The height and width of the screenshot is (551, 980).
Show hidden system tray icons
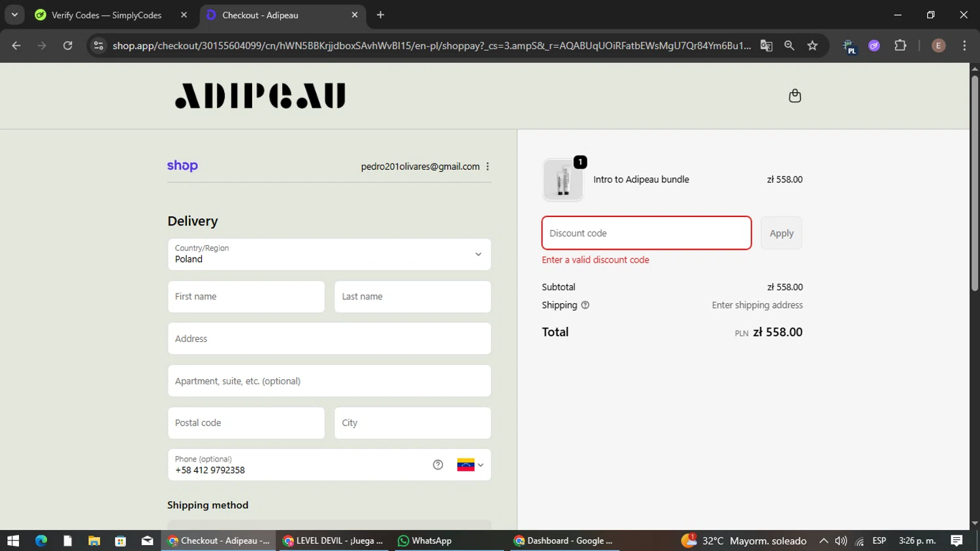(x=823, y=541)
